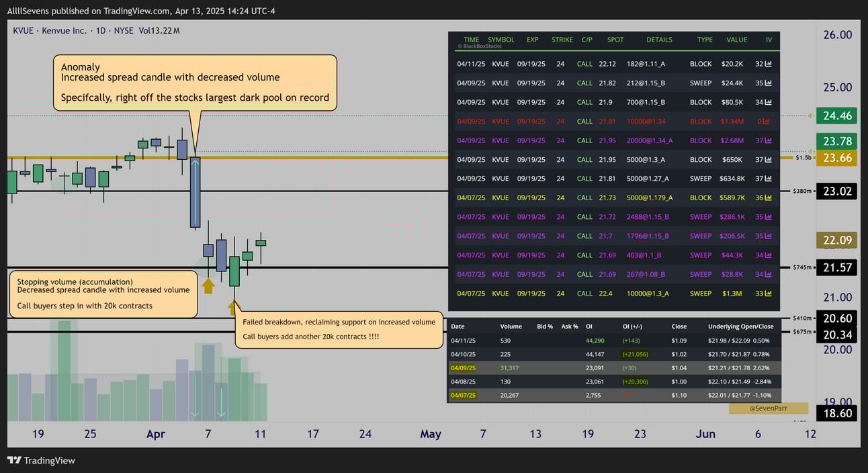Viewport: 868px width, 473px height.
Task: Click the $1.5b dark pool level tag
Action: [x=804, y=158]
